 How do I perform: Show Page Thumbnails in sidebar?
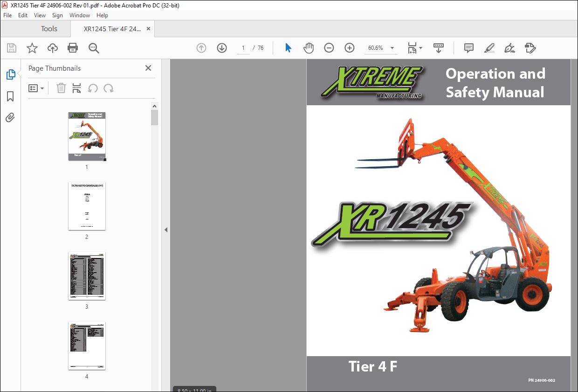pos(10,74)
